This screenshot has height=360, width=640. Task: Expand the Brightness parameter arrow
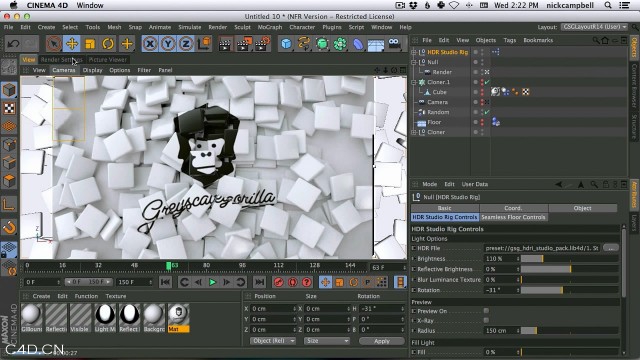(x=414, y=259)
